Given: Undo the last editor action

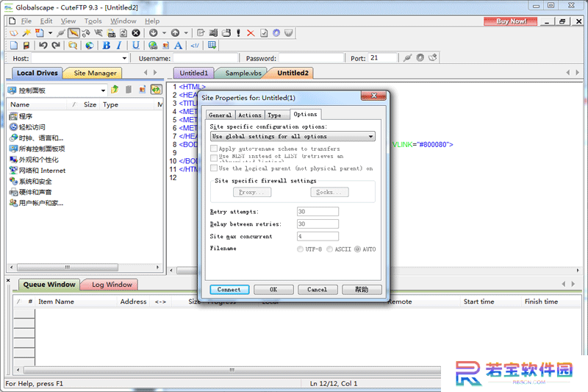Looking at the screenshot, I should [x=43, y=46].
